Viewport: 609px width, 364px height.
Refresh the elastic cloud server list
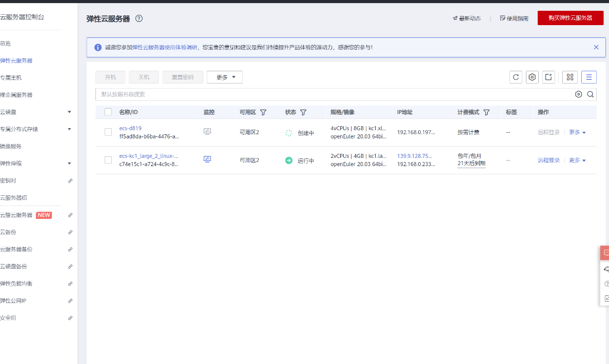[x=515, y=77]
